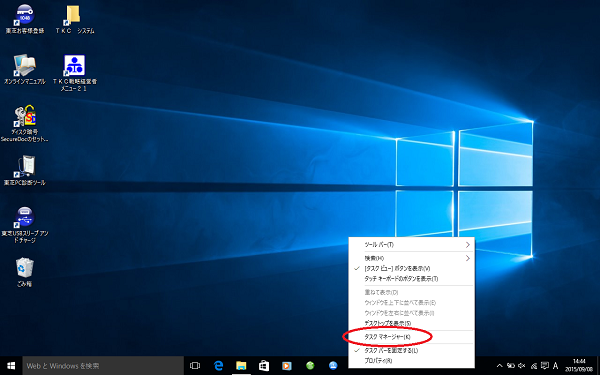The image size is (600, 375).
Task: Expand the ツール バー(T) submenu
Action: tap(412, 245)
